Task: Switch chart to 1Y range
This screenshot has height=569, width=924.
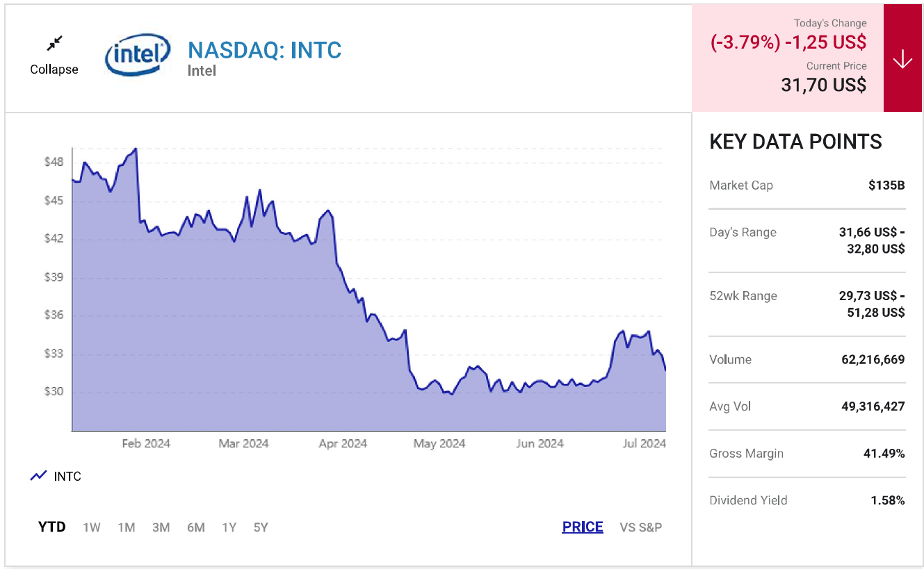Action: (x=229, y=527)
